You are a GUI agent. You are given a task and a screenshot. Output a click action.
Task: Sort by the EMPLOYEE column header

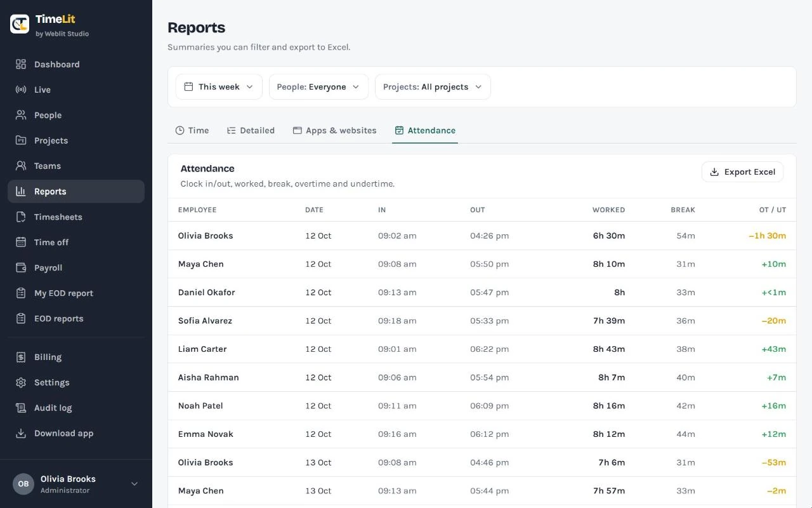pyautogui.click(x=197, y=210)
